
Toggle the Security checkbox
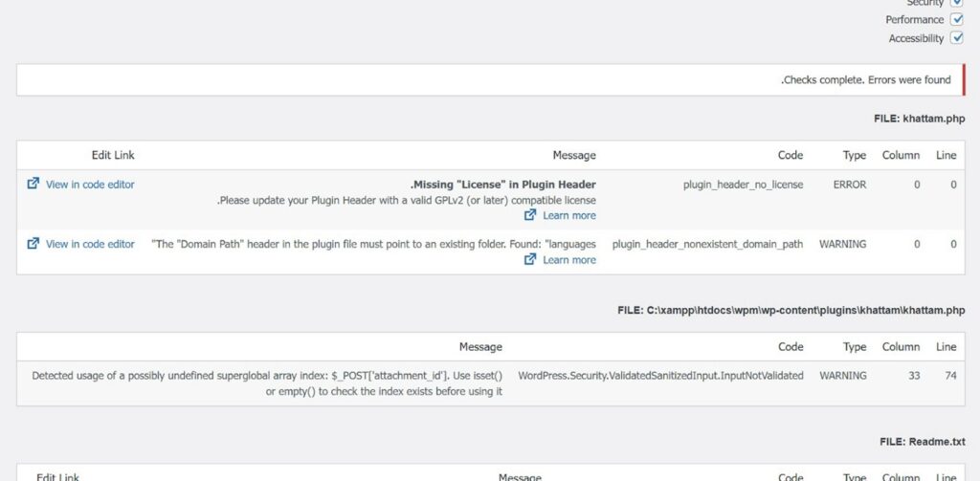[956, 3]
